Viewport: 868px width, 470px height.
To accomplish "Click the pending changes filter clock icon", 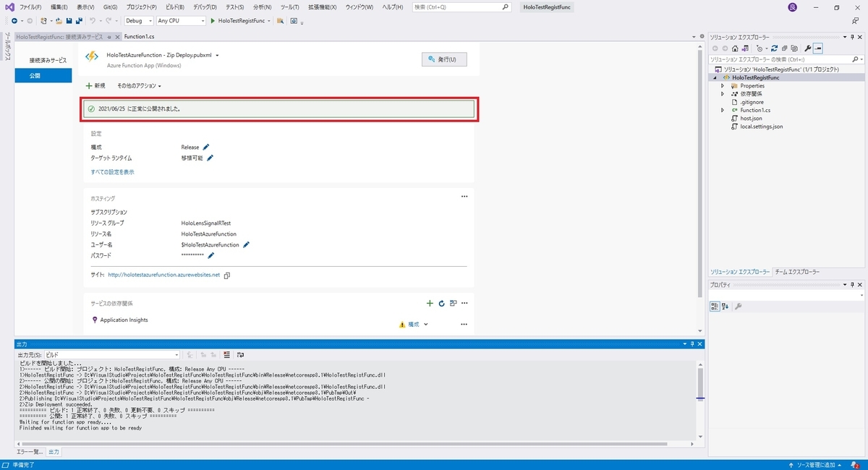I will [759, 48].
